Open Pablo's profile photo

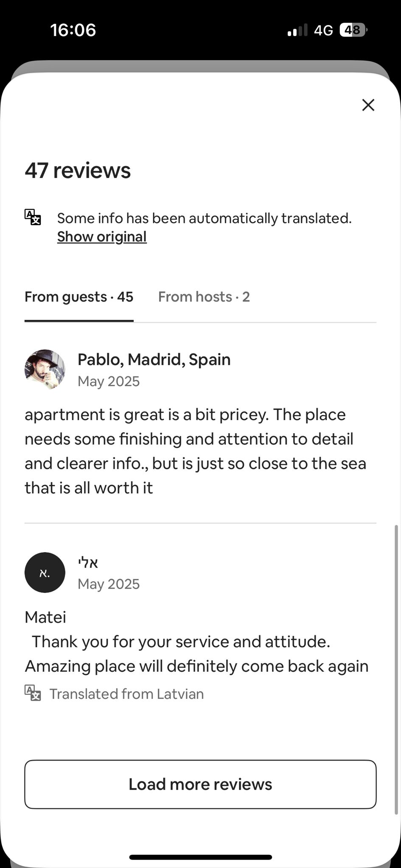45,369
